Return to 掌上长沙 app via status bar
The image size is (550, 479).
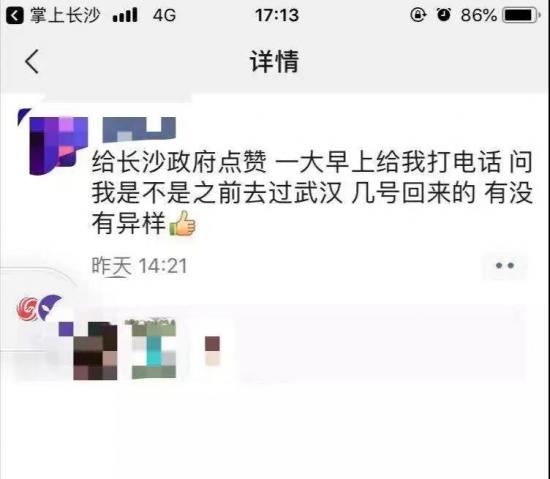[53, 15]
